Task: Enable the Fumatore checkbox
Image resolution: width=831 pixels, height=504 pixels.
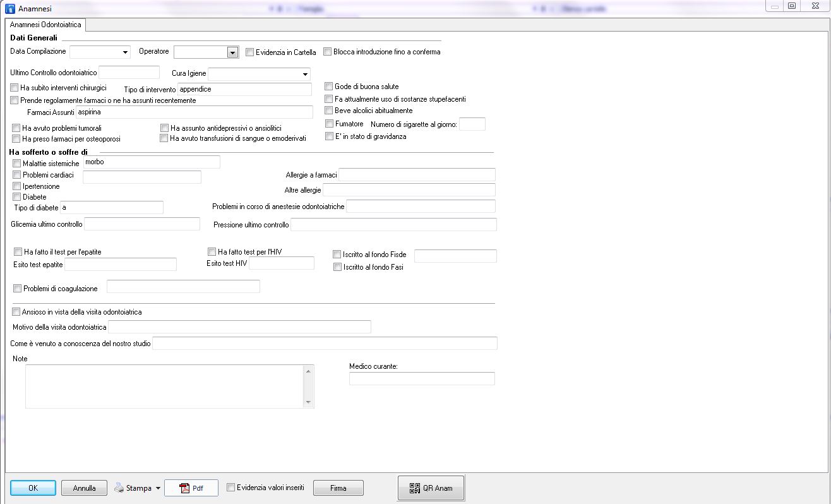Action: click(329, 124)
